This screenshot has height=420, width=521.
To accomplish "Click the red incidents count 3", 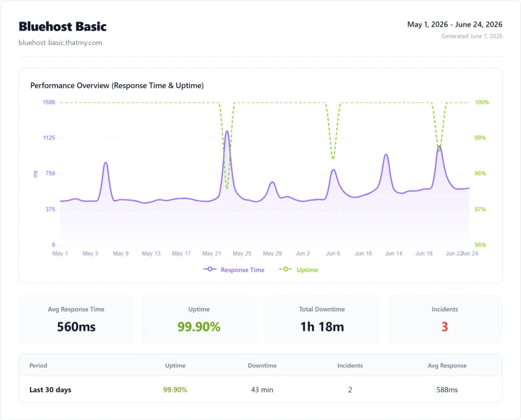I will pyautogui.click(x=445, y=327).
